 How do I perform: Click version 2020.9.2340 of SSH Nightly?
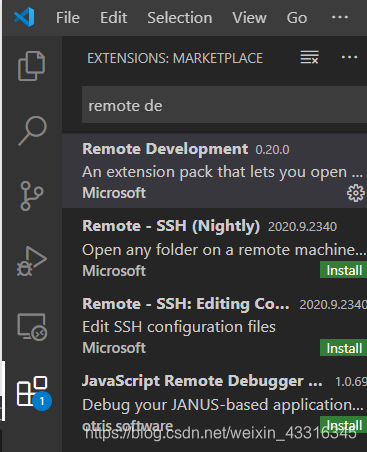click(x=302, y=227)
